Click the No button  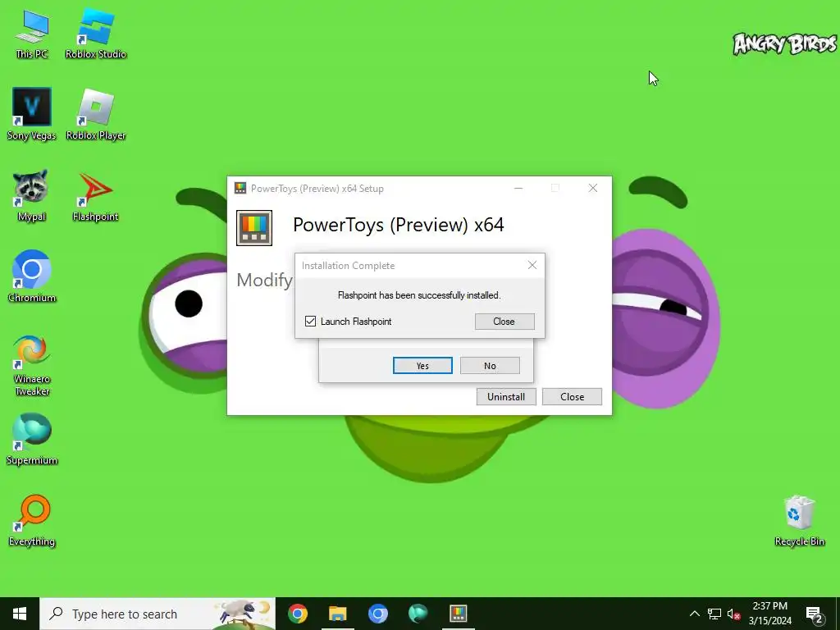pos(490,365)
